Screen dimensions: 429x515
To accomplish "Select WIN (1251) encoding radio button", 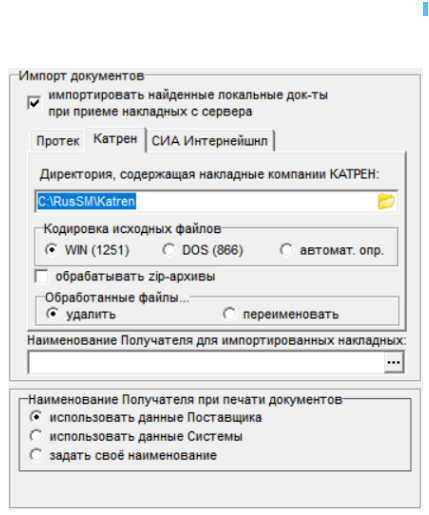I will click(51, 250).
